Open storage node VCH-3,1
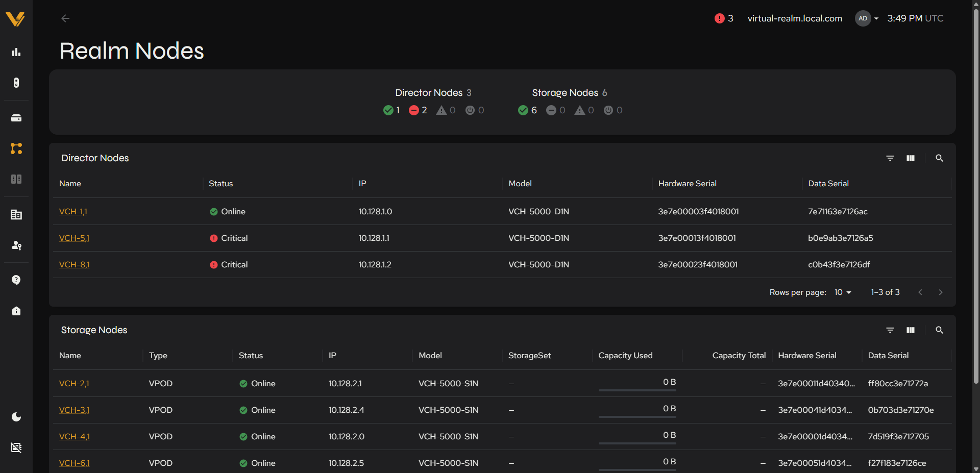Image resolution: width=980 pixels, height=473 pixels. tap(74, 410)
